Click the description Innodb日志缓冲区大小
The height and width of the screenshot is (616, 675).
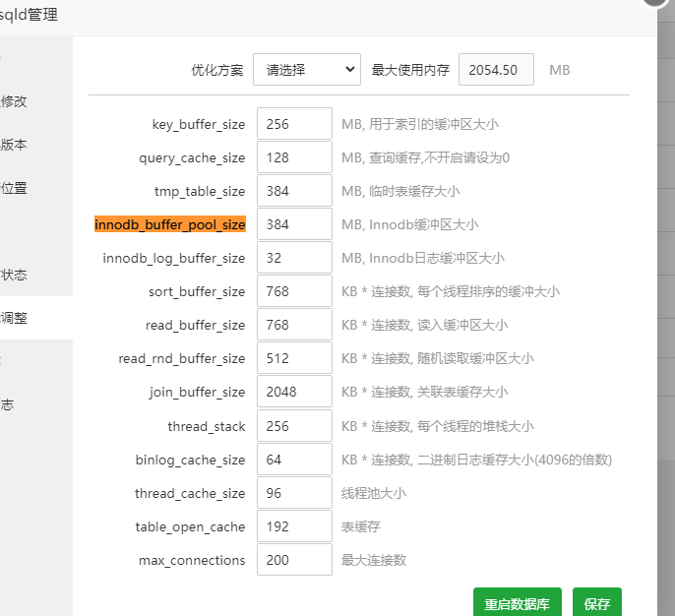coord(437,258)
